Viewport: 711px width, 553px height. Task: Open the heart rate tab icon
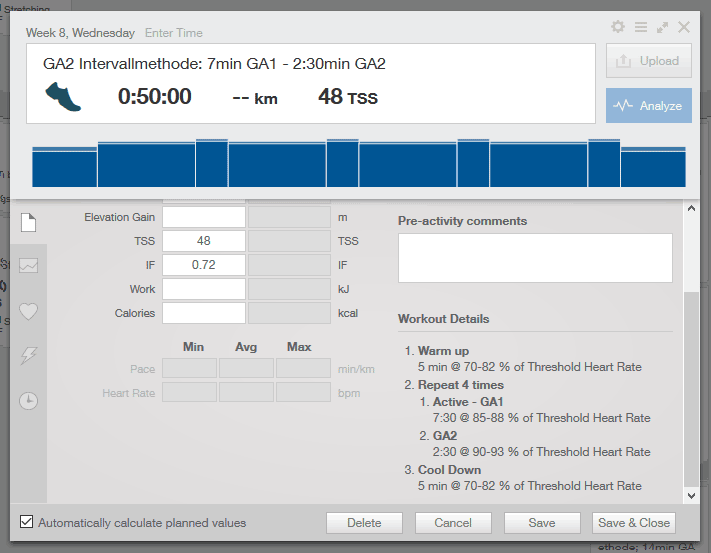pyautogui.click(x=28, y=311)
